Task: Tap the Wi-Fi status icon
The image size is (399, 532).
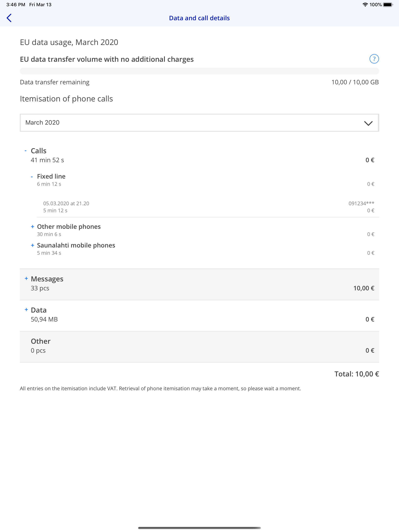Action: (x=365, y=4)
